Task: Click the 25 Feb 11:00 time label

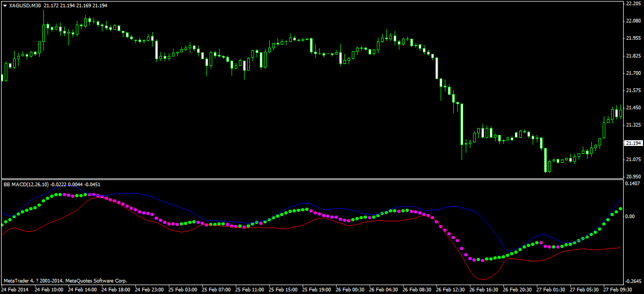Action: point(250,289)
